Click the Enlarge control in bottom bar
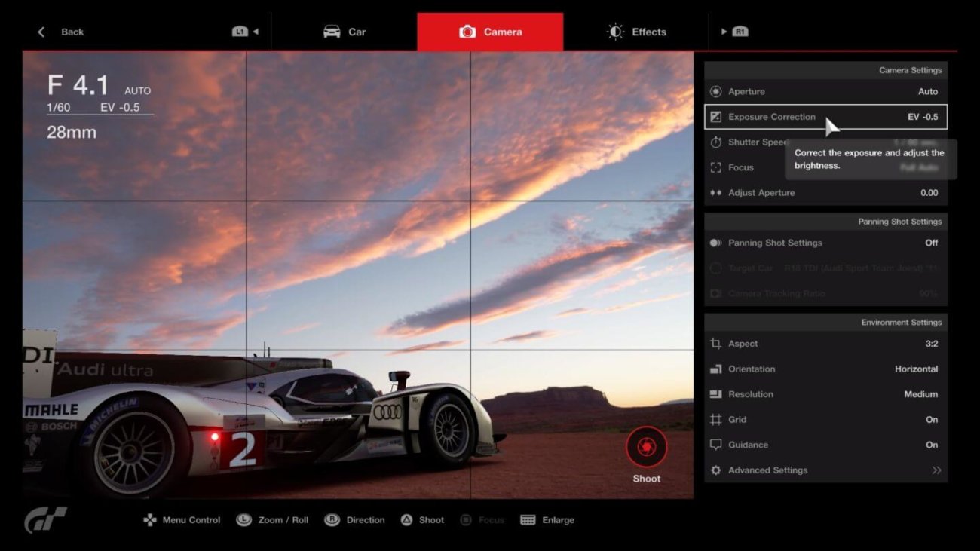The width and height of the screenshot is (980, 551). pyautogui.click(x=547, y=519)
